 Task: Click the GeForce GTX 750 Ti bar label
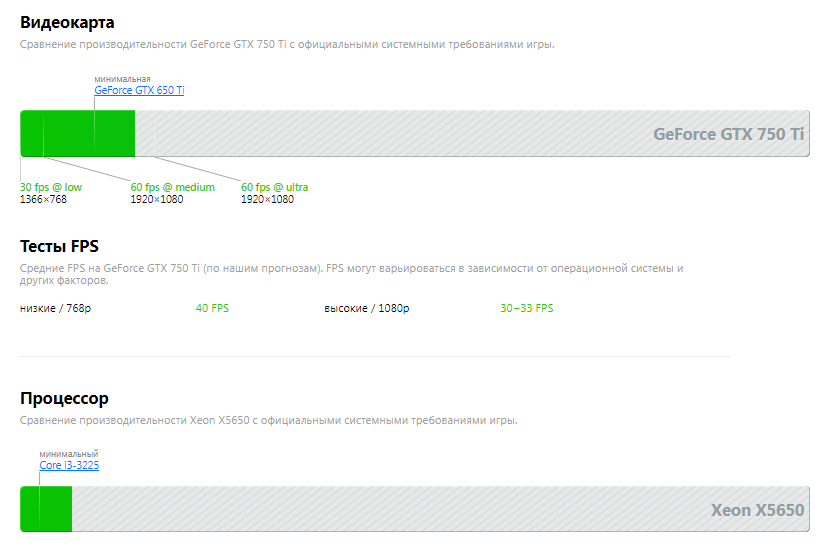[x=729, y=134]
